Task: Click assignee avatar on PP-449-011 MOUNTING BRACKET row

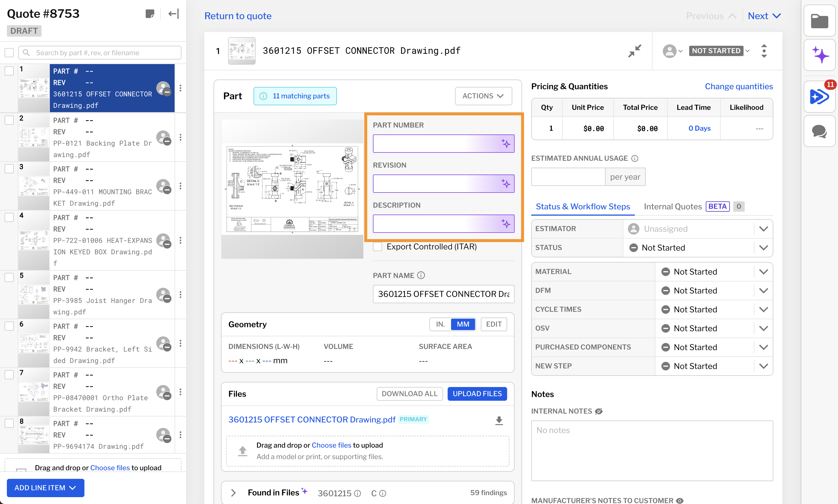Action: pos(164,186)
